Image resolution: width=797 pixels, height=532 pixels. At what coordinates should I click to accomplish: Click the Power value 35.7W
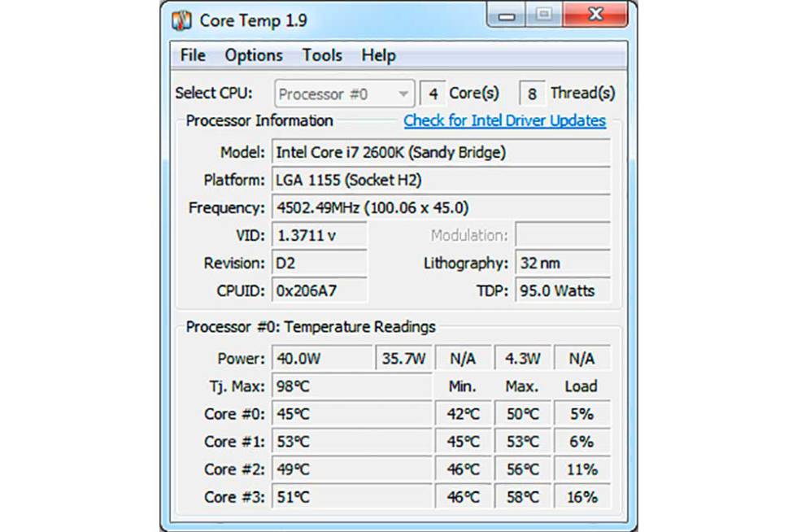pyautogui.click(x=403, y=359)
